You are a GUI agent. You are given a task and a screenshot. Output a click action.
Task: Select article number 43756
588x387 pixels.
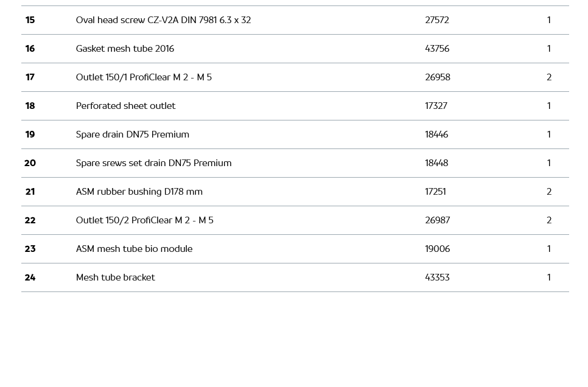tap(437, 49)
